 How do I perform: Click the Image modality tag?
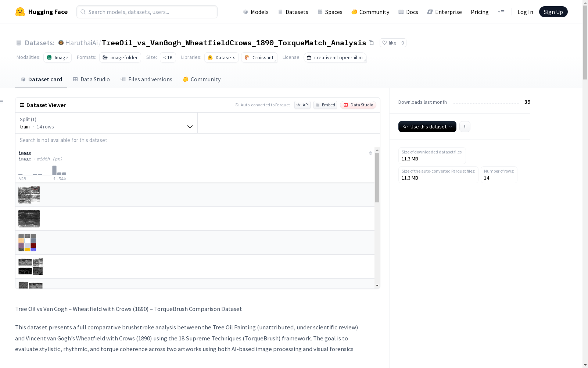[58, 57]
